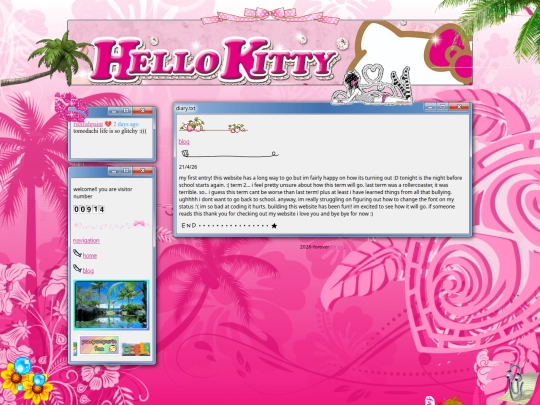Close the visitor counter sidebar window
Screen dimensions: 540x405
click(x=143, y=171)
